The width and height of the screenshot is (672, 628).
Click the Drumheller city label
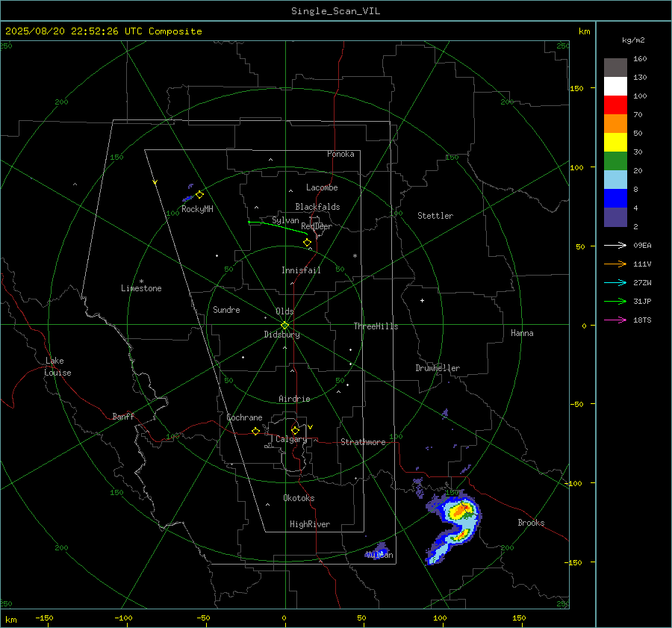click(x=438, y=368)
